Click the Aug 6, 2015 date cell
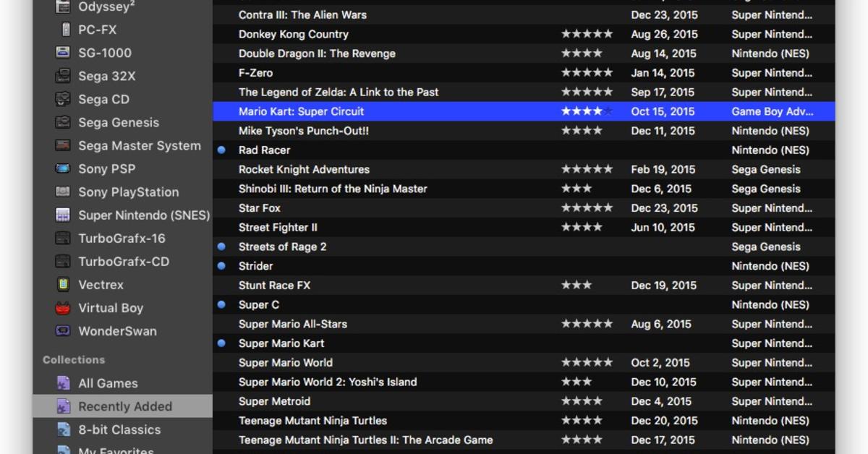868x454 pixels. (661, 324)
